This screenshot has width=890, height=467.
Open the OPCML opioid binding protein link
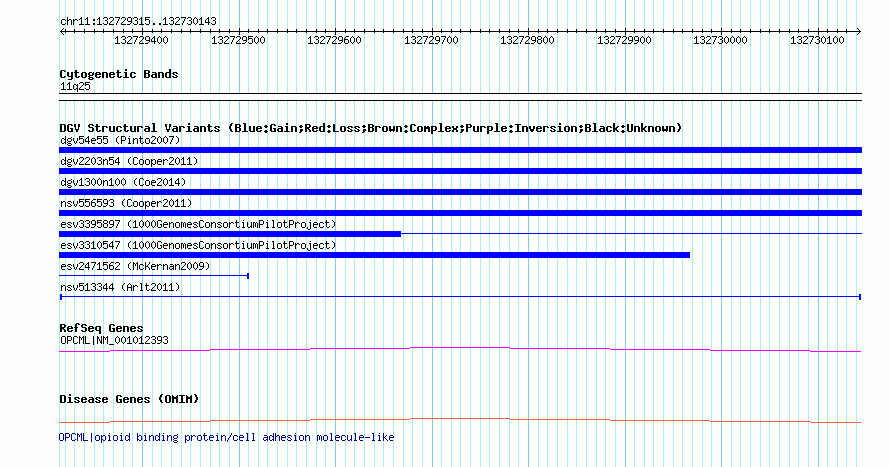coord(226,437)
